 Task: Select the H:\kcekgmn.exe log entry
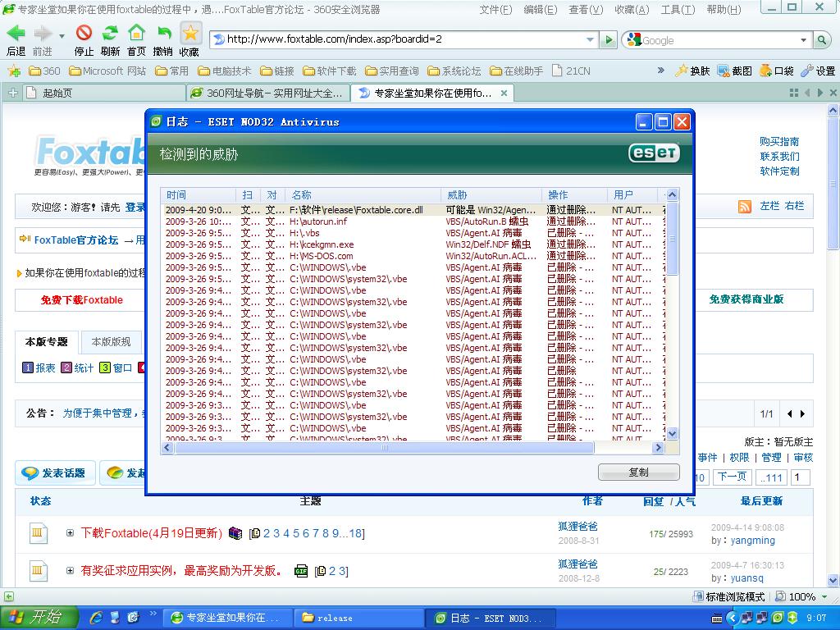(413, 244)
